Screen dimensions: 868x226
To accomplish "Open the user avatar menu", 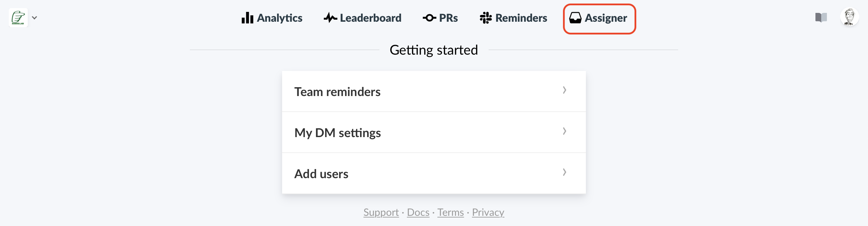I will [849, 17].
